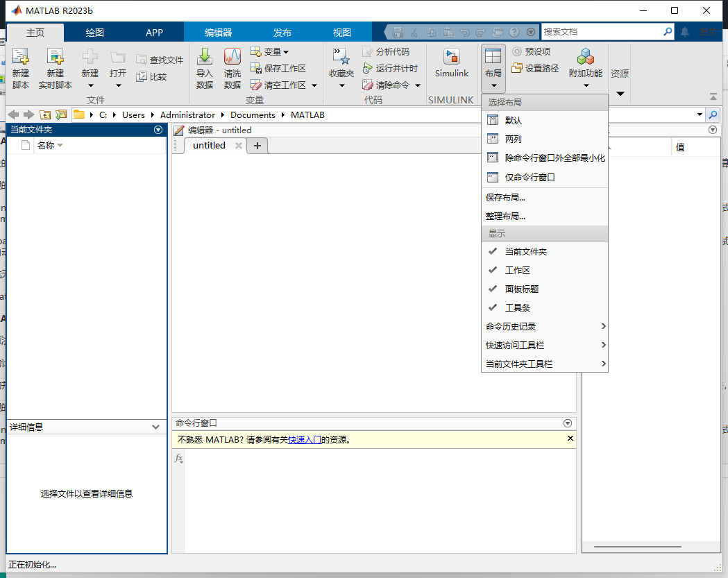Click the 搜索文档 search field
Viewport: 728px width, 578px height.
pyautogui.click(x=602, y=31)
